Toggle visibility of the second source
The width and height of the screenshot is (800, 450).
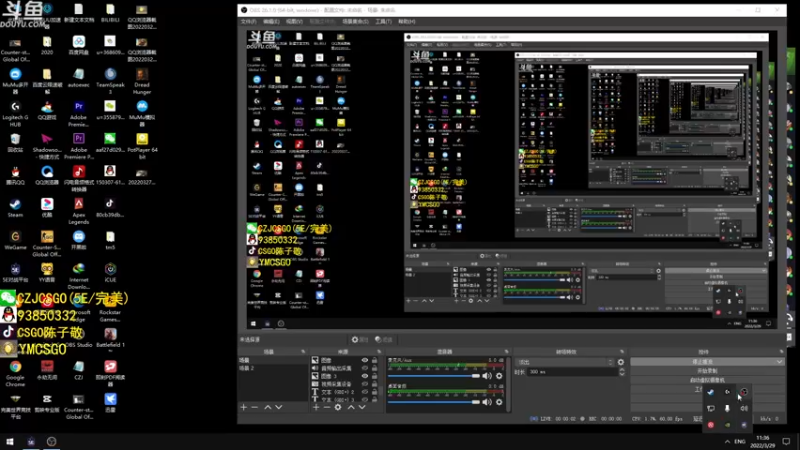pyautogui.click(x=364, y=368)
